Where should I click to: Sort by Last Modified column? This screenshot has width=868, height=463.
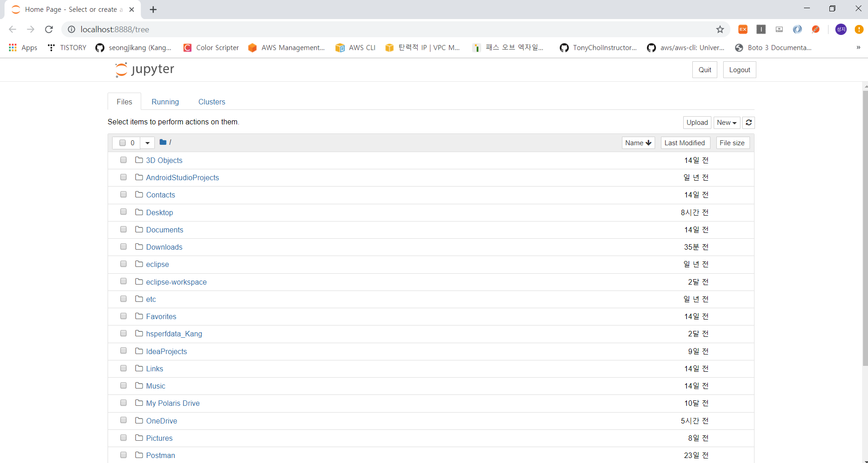click(x=685, y=143)
